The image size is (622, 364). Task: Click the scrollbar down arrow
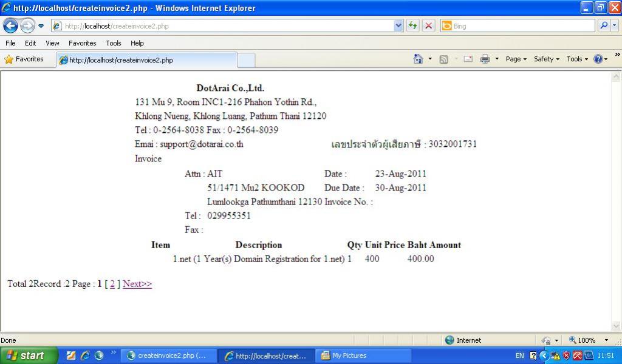(616, 326)
